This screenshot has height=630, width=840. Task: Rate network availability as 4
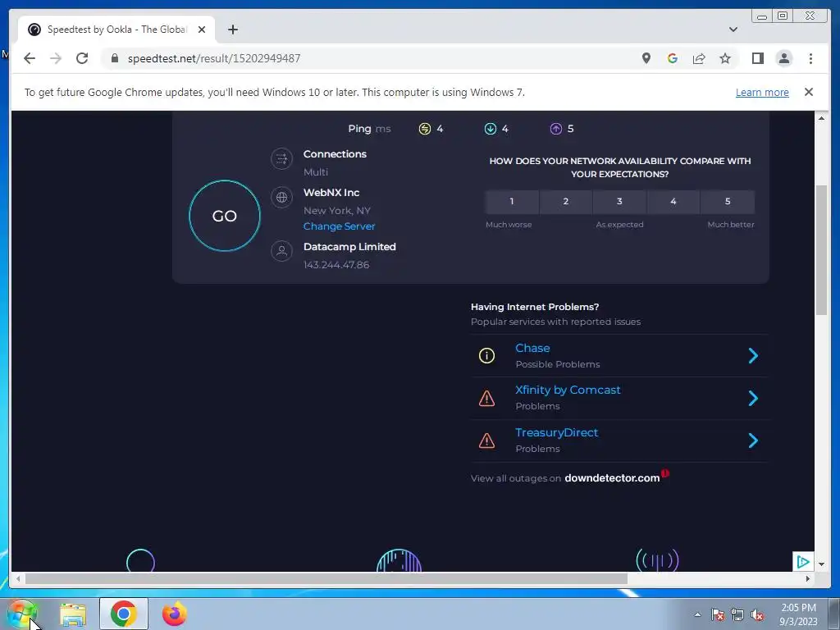pyautogui.click(x=673, y=202)
